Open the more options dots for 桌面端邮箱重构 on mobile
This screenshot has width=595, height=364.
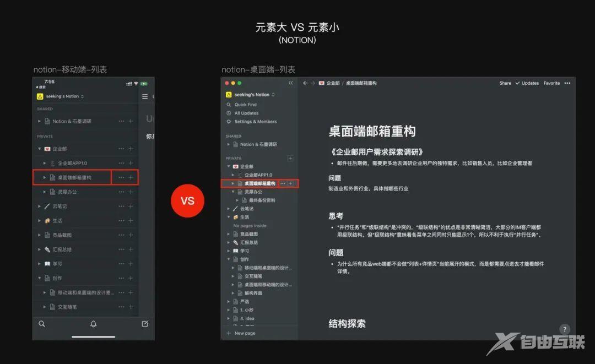121,177
